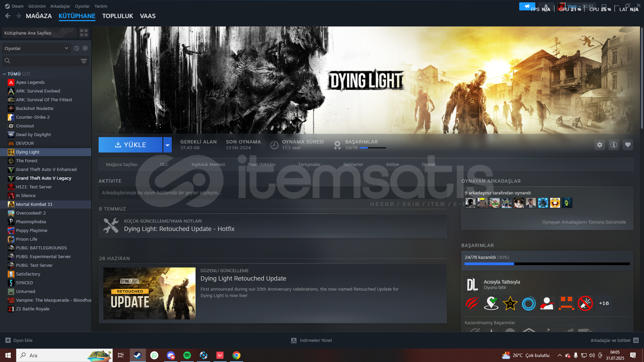Go forward with the right arrow
Viewport: 644px width, 362px height.
pyautogui.click(x=18, y=16)
